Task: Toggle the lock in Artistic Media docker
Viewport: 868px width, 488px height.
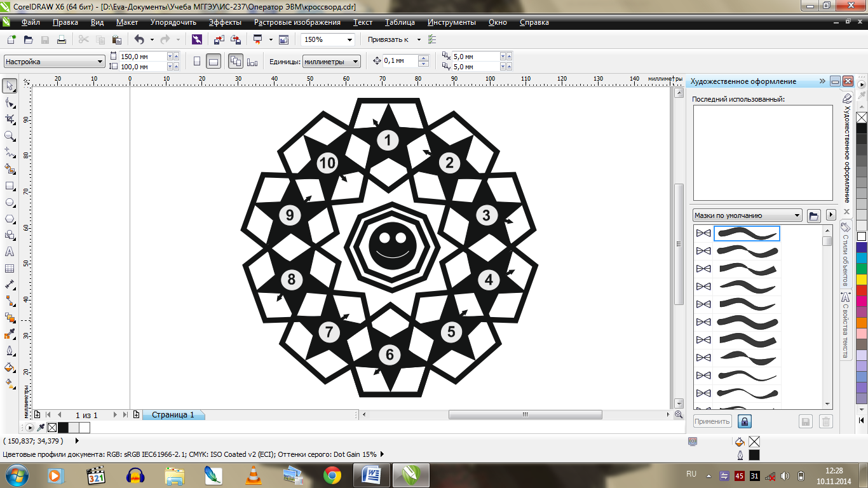Action: click(745, 421)
